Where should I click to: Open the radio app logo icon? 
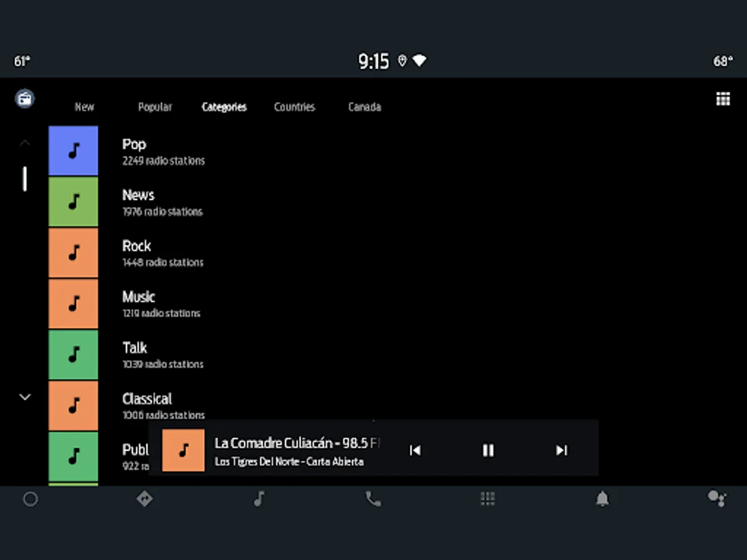coord(25,98)
